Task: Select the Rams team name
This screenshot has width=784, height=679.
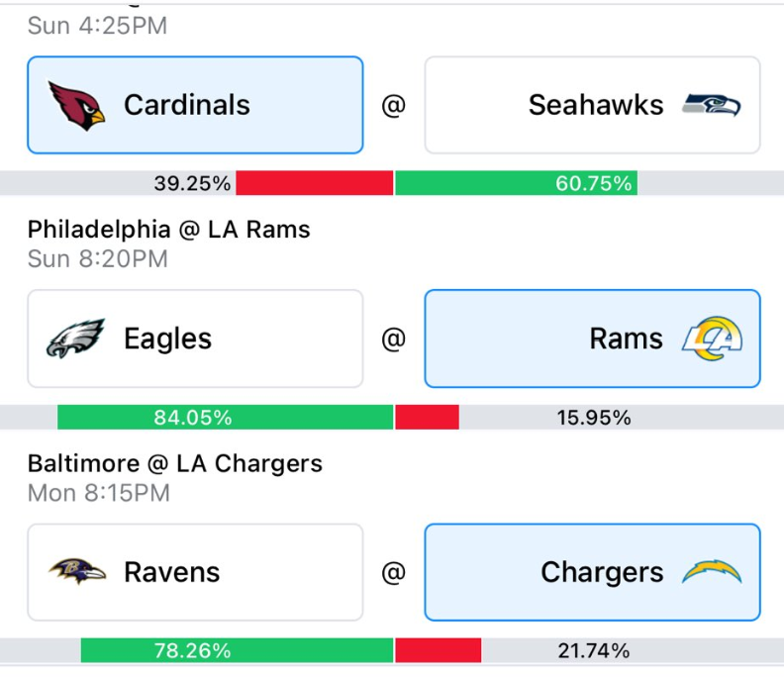Action: (x=626, y=339)
